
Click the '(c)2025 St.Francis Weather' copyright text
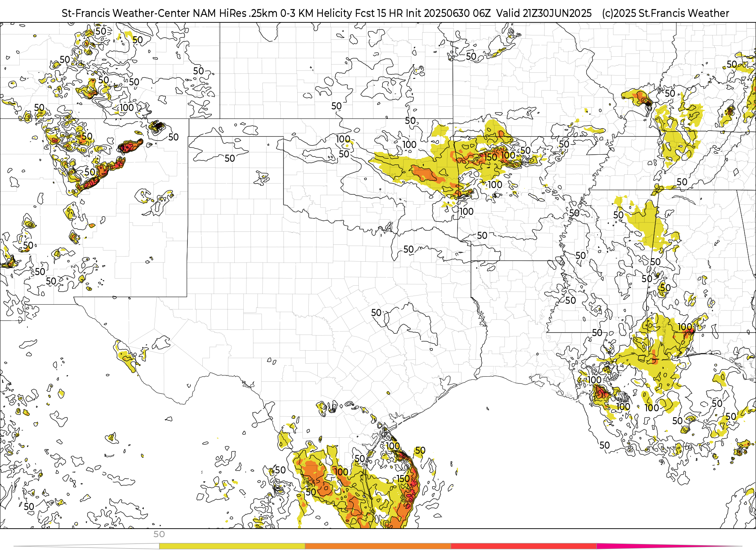coord(665,13)
